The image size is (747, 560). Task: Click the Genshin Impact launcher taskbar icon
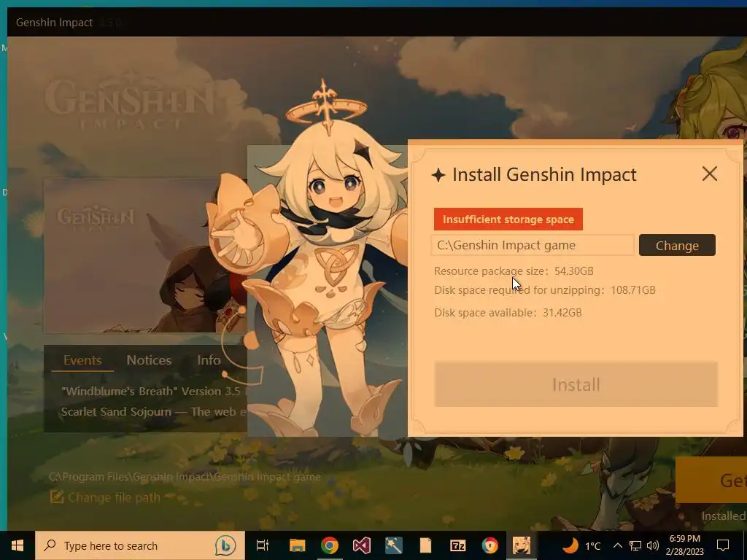[x=521, y=545]
